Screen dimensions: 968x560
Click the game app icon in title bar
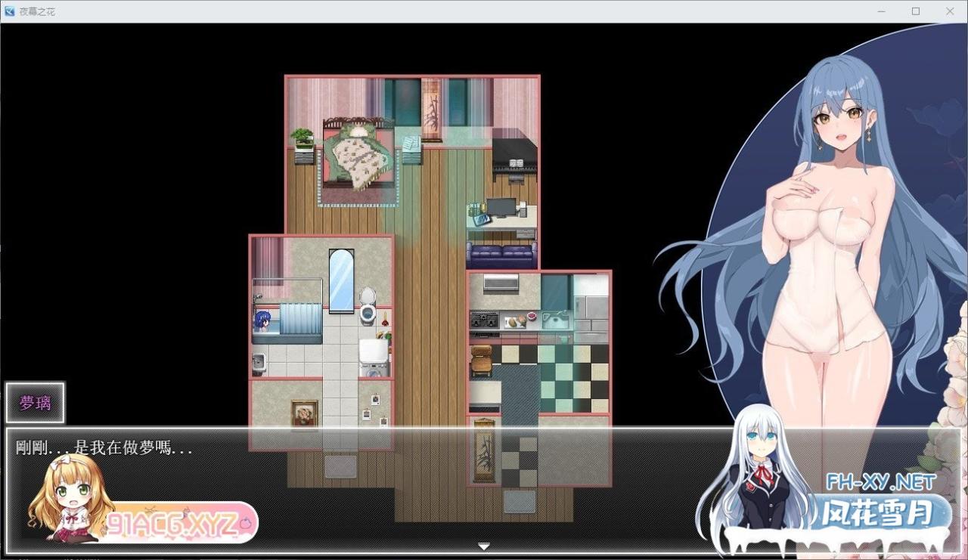tap(10, 11)
